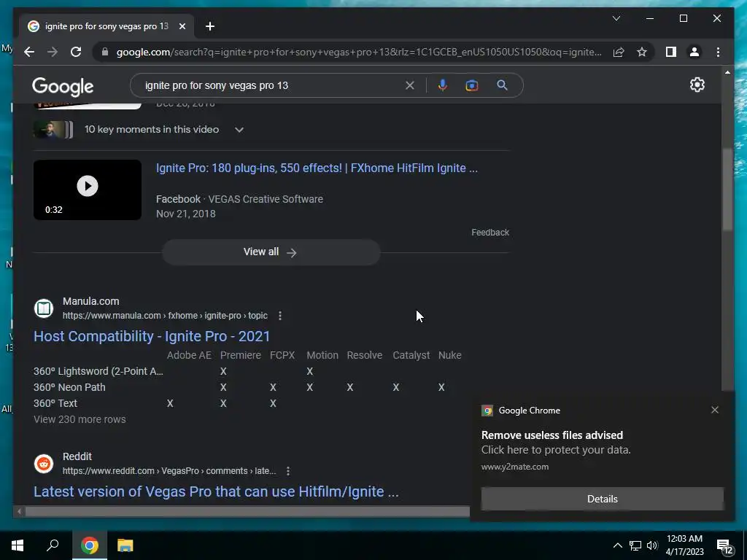Close the ignite pro search tab
Image resolution: width=747 pixels, height=560 pixels.
point(182,27)
